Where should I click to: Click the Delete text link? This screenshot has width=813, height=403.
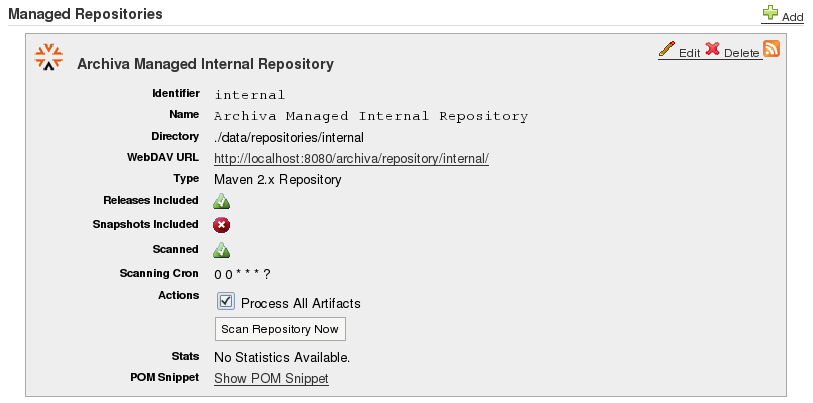click(x=742, y=53)
